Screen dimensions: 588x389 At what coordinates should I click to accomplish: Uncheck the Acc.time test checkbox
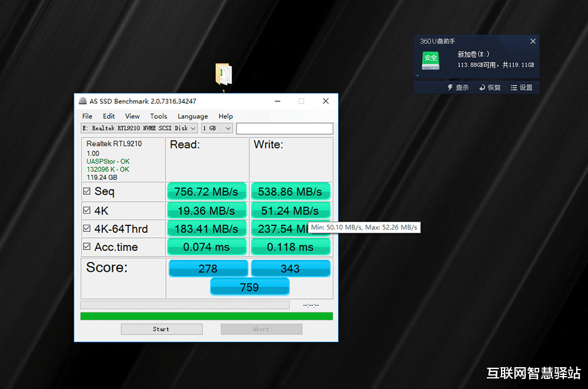86,247
